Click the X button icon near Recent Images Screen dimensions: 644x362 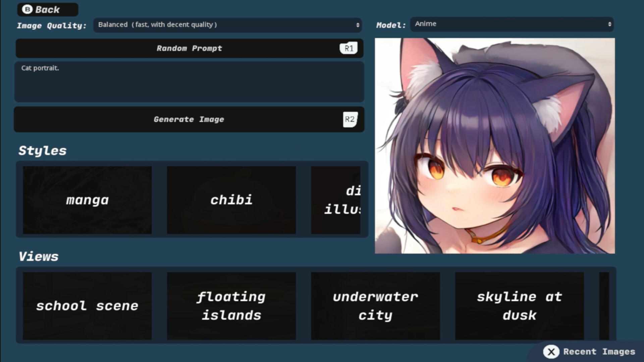[x=552, y=352]
